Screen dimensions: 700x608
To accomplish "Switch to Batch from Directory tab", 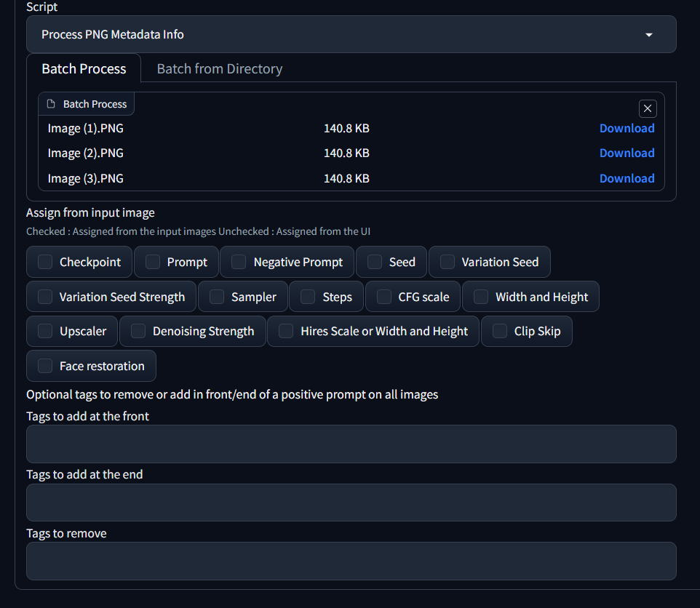I will tap(219, 69).
